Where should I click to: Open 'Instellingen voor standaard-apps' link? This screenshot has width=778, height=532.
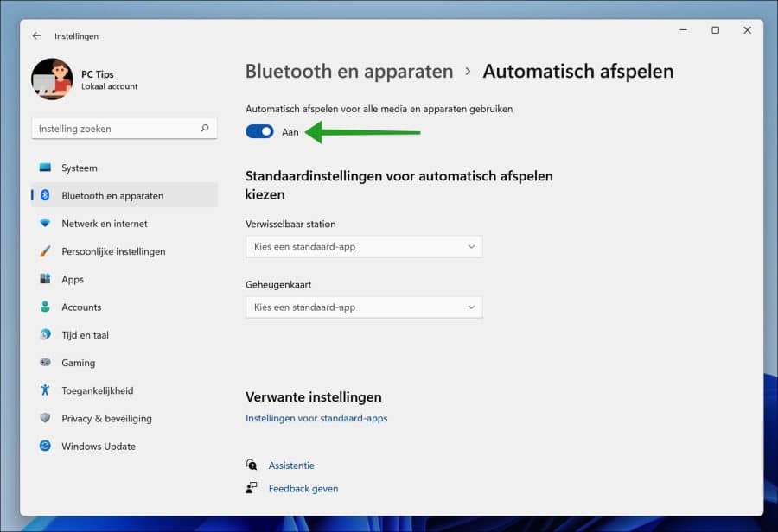(316, 418)
